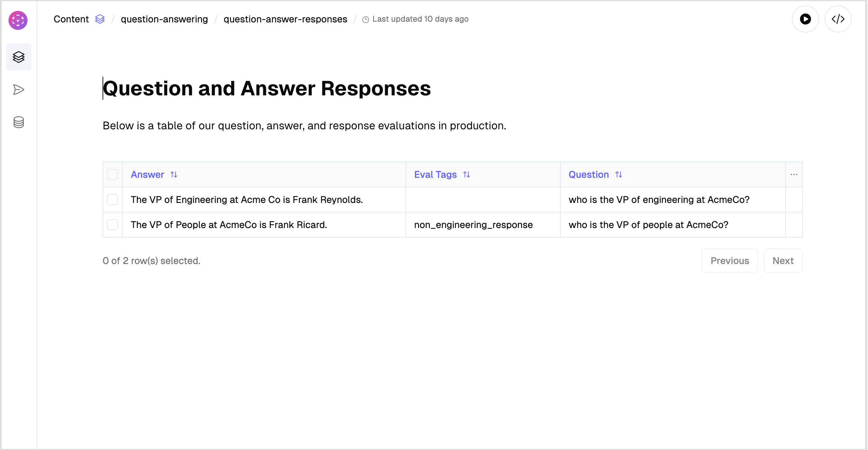Open the send arrow sidebar icon
This screenshot has width=868, height=450.
pos(19,90)
